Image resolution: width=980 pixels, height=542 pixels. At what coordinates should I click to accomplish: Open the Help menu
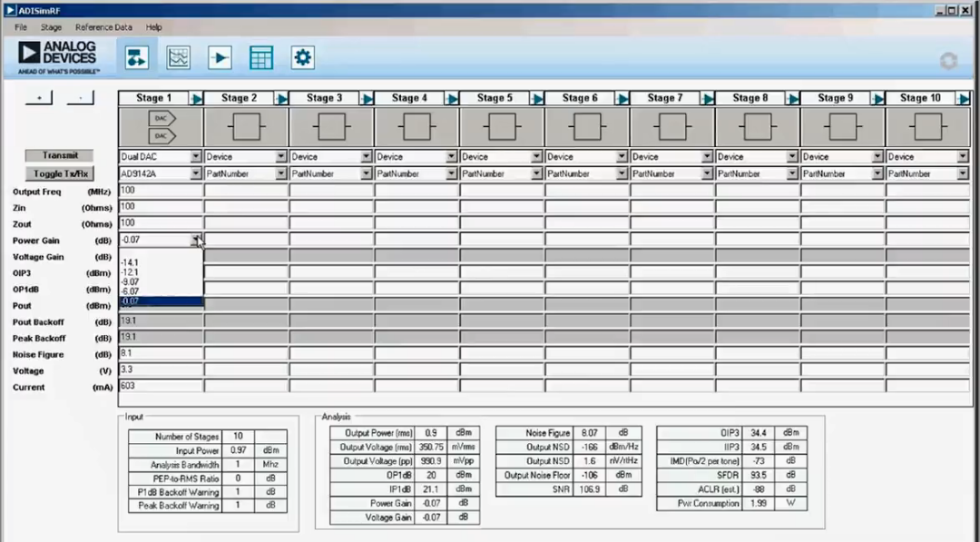(x=153, y=27)
